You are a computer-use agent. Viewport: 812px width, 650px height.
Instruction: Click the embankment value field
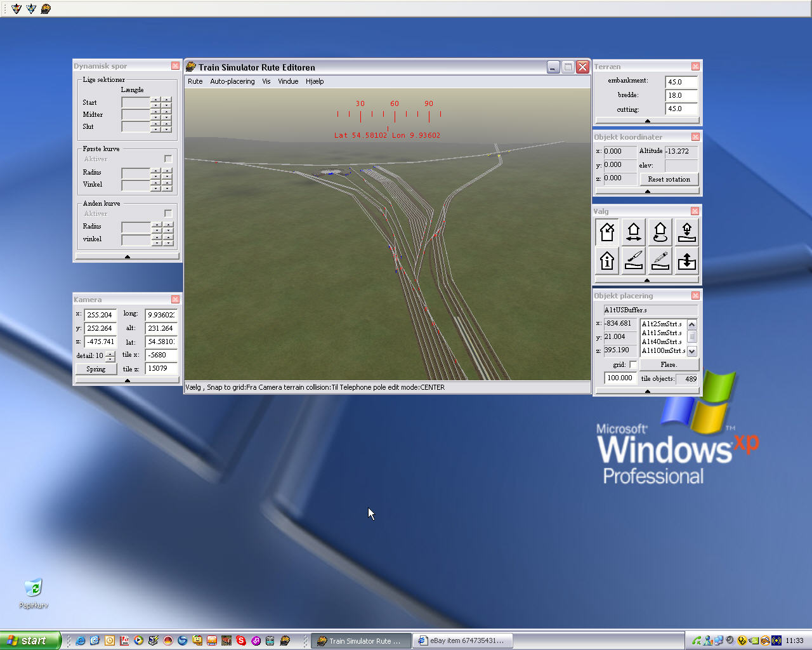click(681, 82)
